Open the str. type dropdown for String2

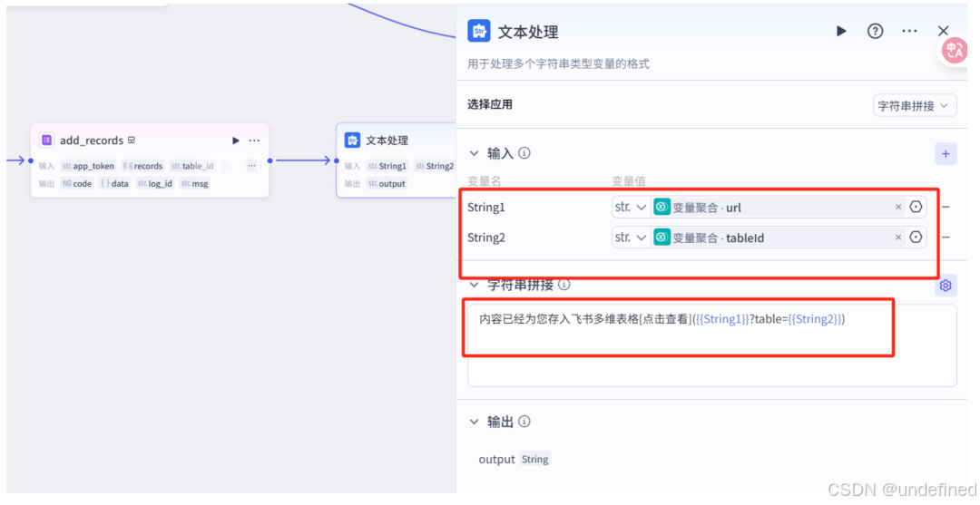coord(631,238)
